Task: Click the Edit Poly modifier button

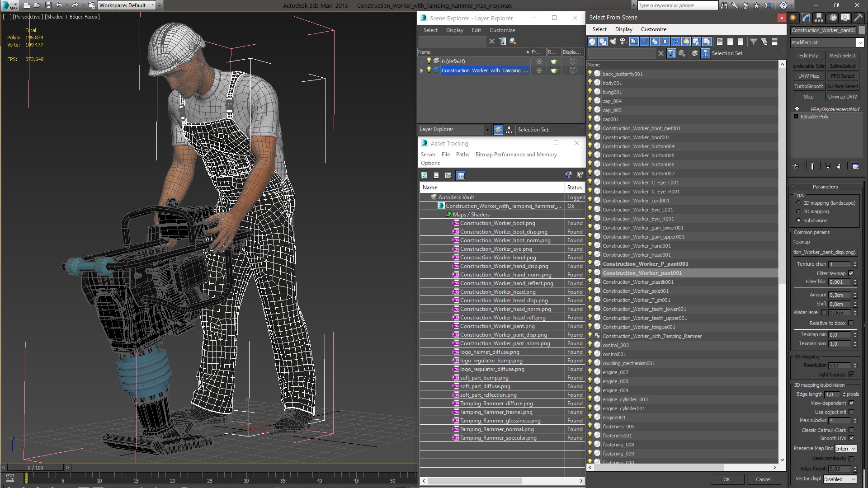Action: coord(808,56)
